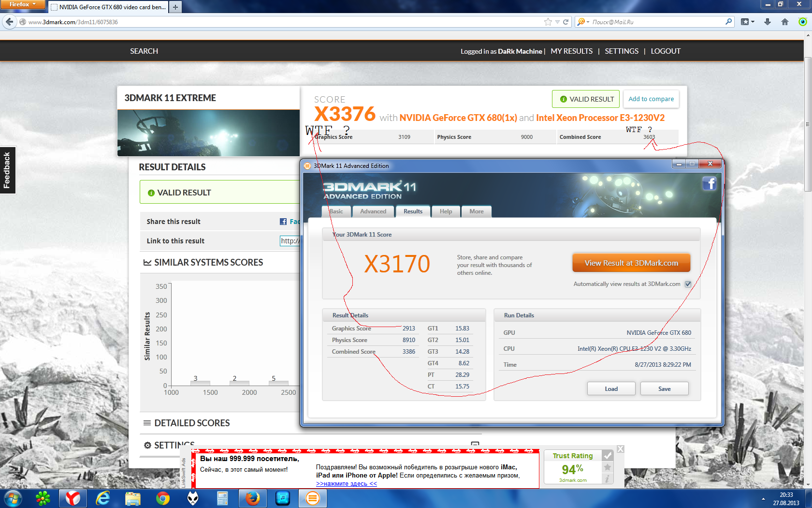Launch Yandex browser from the taskbar

tap(73, 498)
